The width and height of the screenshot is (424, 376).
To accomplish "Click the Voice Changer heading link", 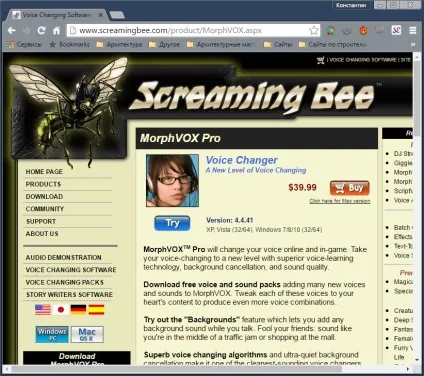I will [x=242, y=160].
